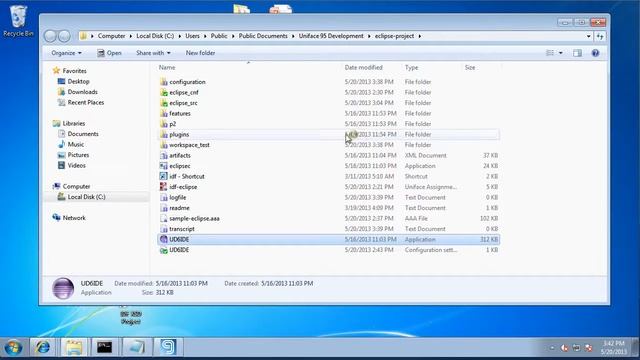Expand the arrow after Computer in breadcrumb
The height and width of the screenshot is (360, 640).
coord(131,36)
